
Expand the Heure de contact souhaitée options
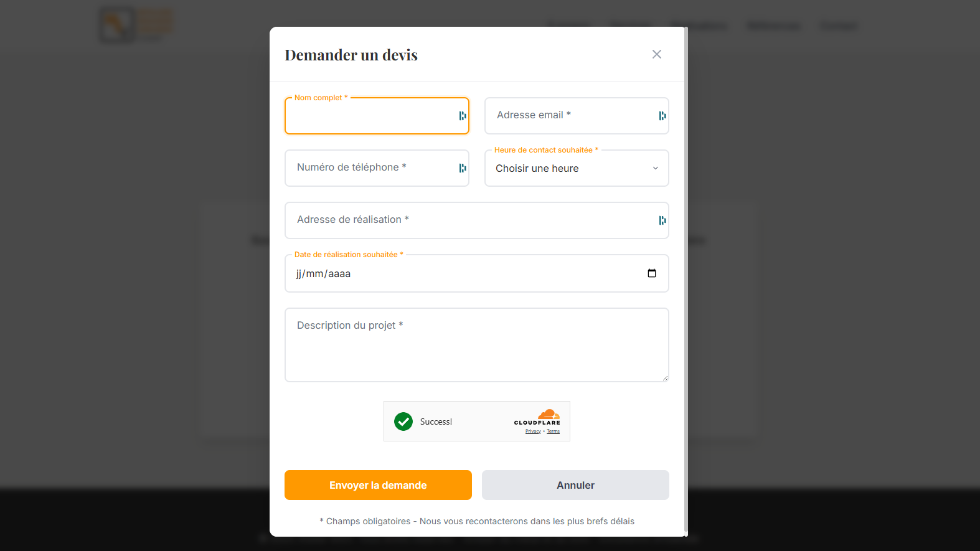[576, 168]
